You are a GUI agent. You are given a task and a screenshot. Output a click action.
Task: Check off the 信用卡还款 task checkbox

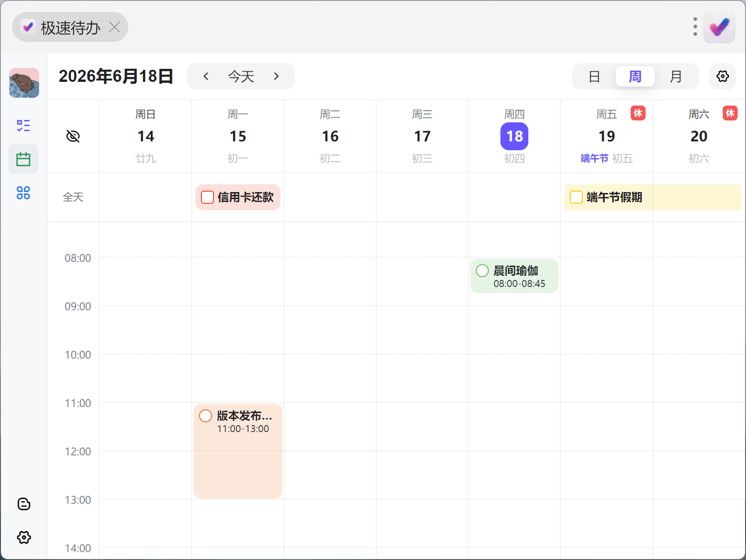click(207, 197)
